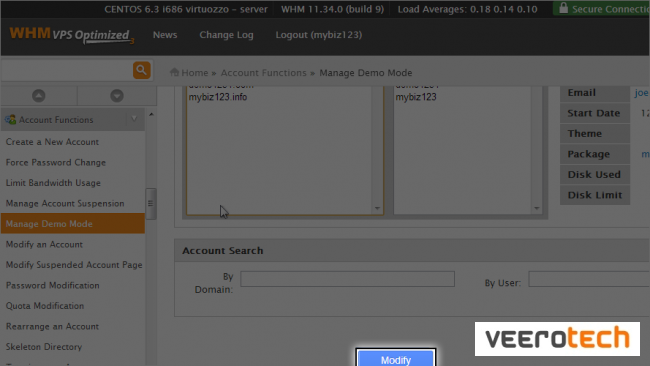Collapse the Account Functions section chevron
Image resolution: width=650 pixels, height=366 pixels.
click(134, 119)
